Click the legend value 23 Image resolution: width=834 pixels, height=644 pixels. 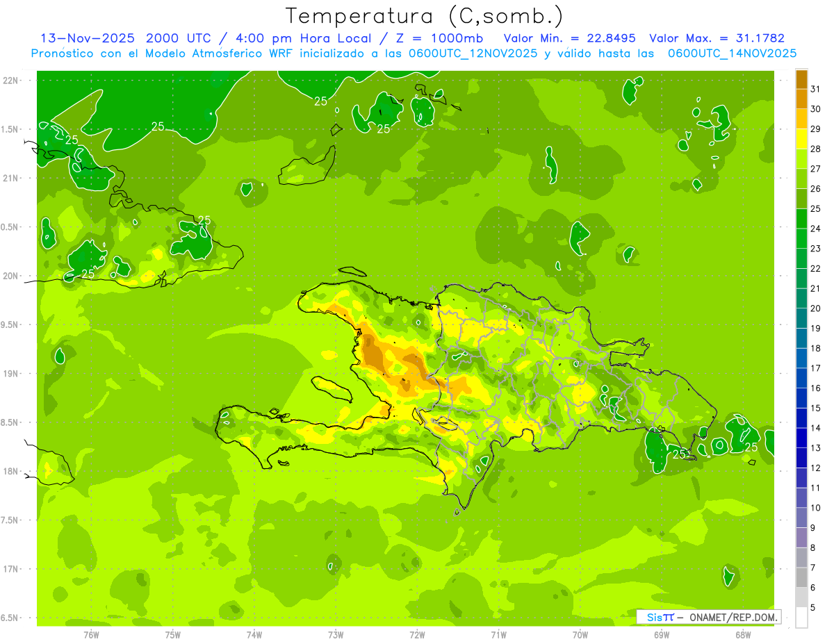tap(816, 249)
